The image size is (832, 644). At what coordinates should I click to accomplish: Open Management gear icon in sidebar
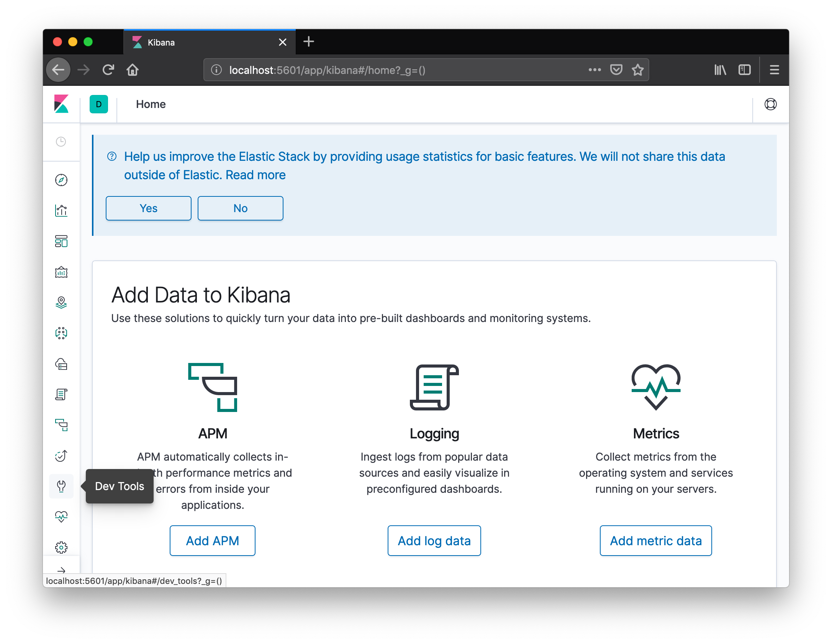[x=61, y=548]
